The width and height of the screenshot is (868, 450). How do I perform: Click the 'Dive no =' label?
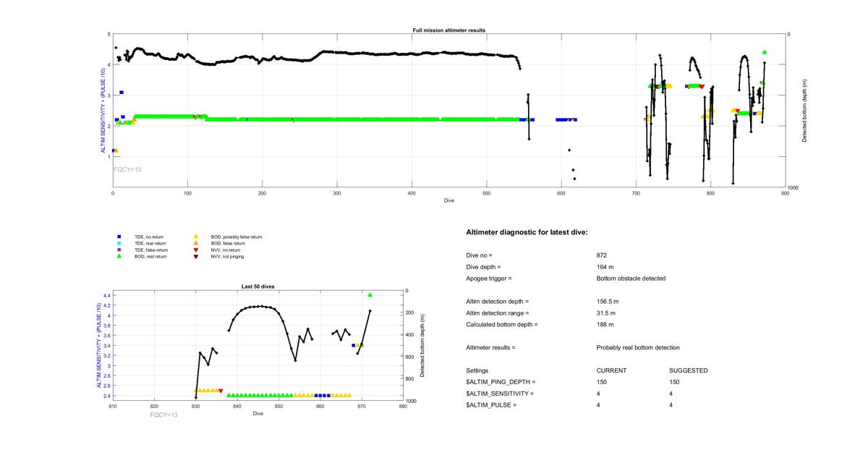point(480,255)
